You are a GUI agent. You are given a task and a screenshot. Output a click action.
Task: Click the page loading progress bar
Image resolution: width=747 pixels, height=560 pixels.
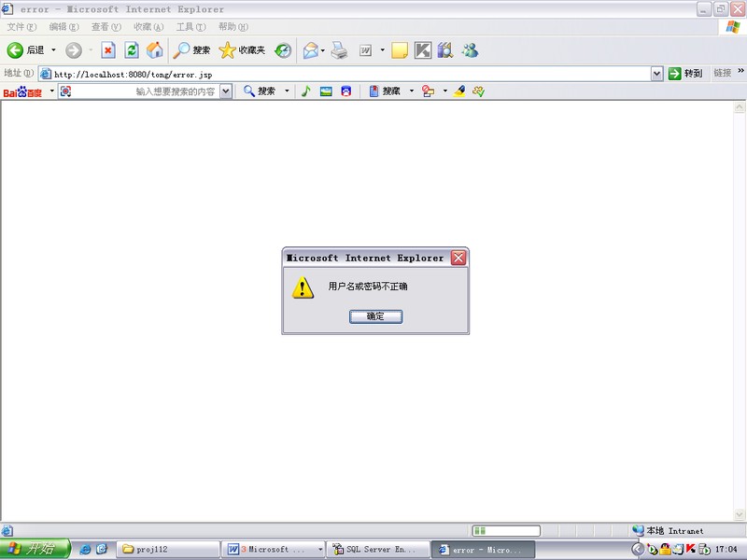click(506, 530)
